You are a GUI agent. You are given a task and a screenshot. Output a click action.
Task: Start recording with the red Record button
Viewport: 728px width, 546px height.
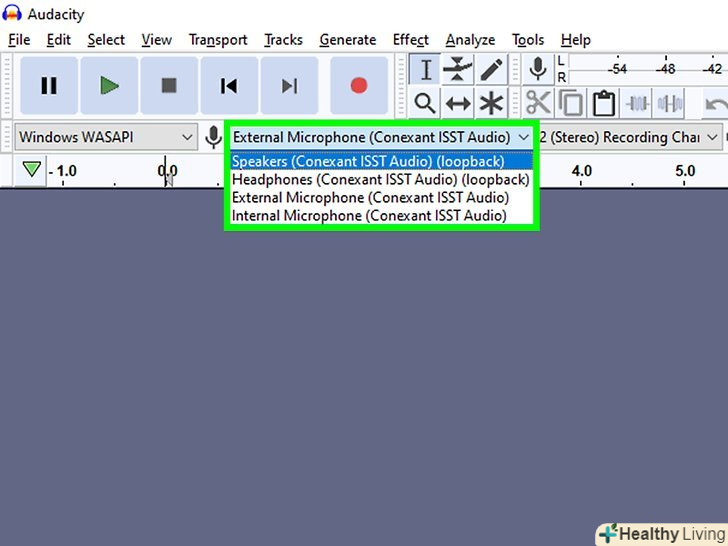tap(359, 85)
